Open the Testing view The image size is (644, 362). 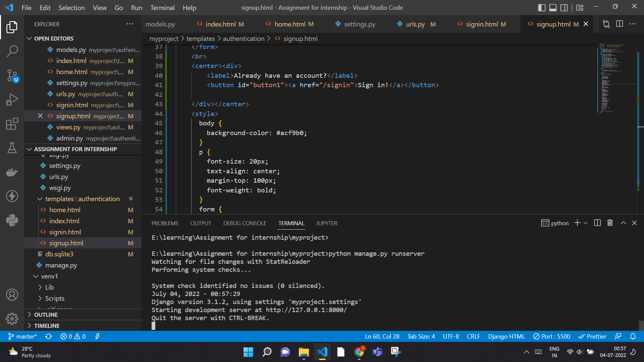click(12, 148)
